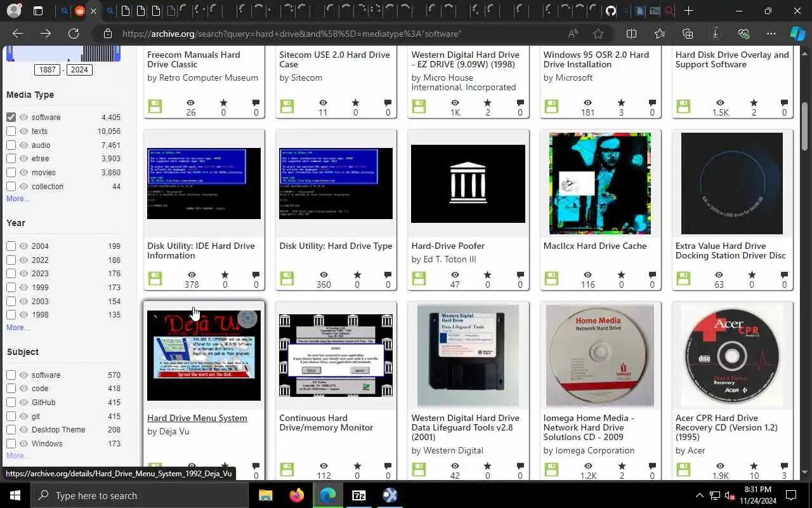The image size is (812, 508).
Task: Click floppy software icon on Hard-Drive Poofer card
Action: (x=419, y=278)
